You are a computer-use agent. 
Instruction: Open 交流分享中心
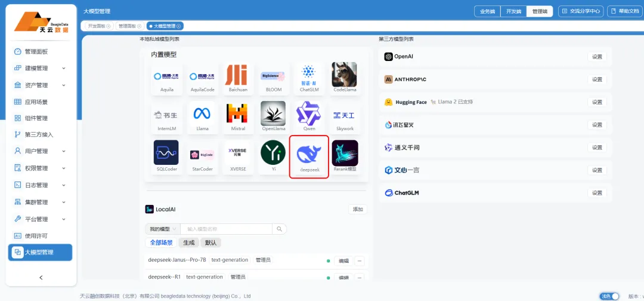(x=581, y=11)
